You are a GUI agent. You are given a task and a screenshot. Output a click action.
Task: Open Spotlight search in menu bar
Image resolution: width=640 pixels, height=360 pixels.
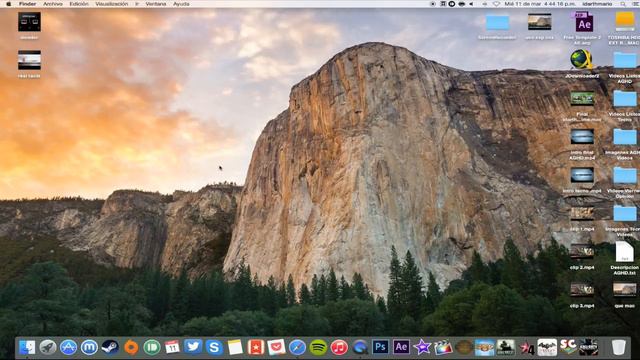(623, 4)
